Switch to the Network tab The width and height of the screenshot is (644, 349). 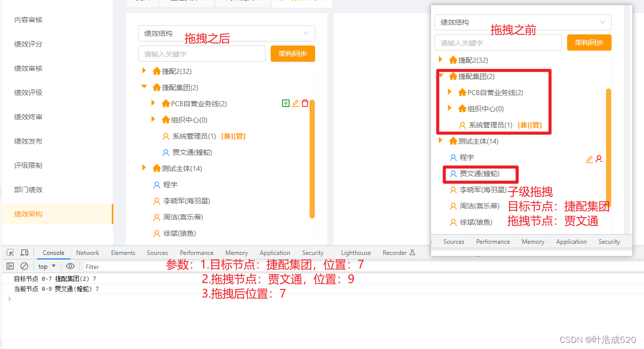[87, 252]
